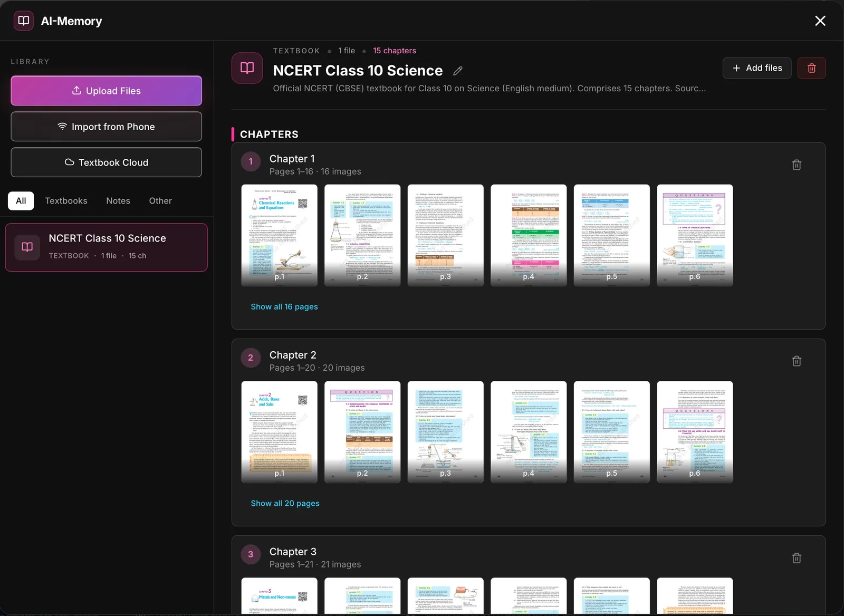This screenshot has height=616, width=844.
Task: Open Chapter 1 page 1 thumbnail
Action: click(x=280, y=235)
